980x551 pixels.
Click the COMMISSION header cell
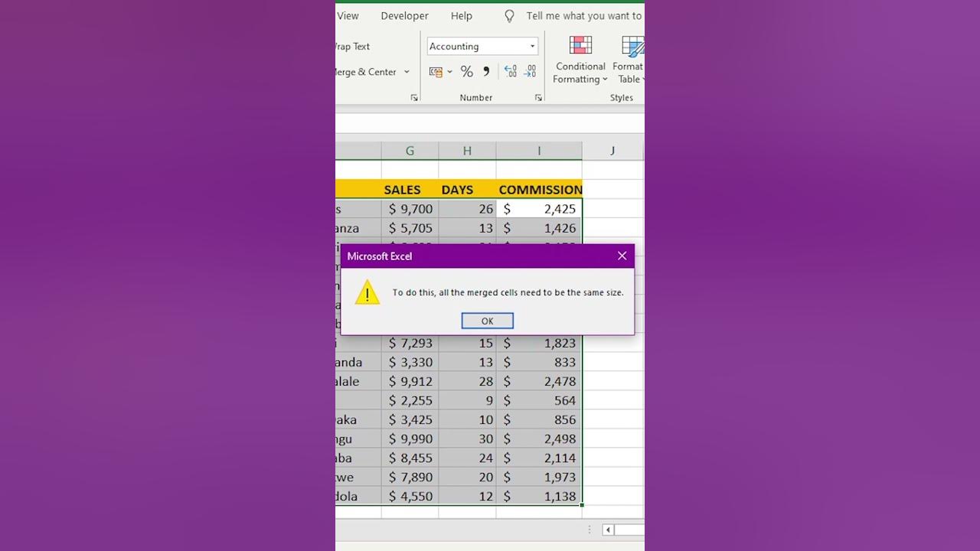click(539, 189)
